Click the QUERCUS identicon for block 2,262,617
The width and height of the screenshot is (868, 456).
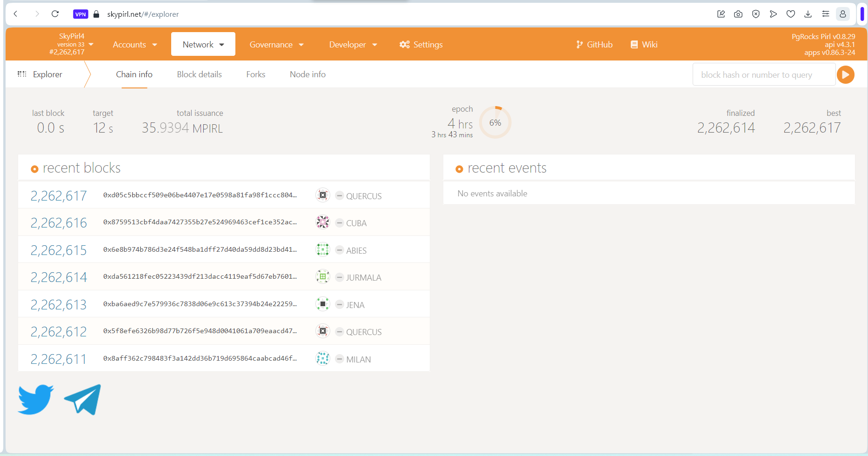(322, 195)
